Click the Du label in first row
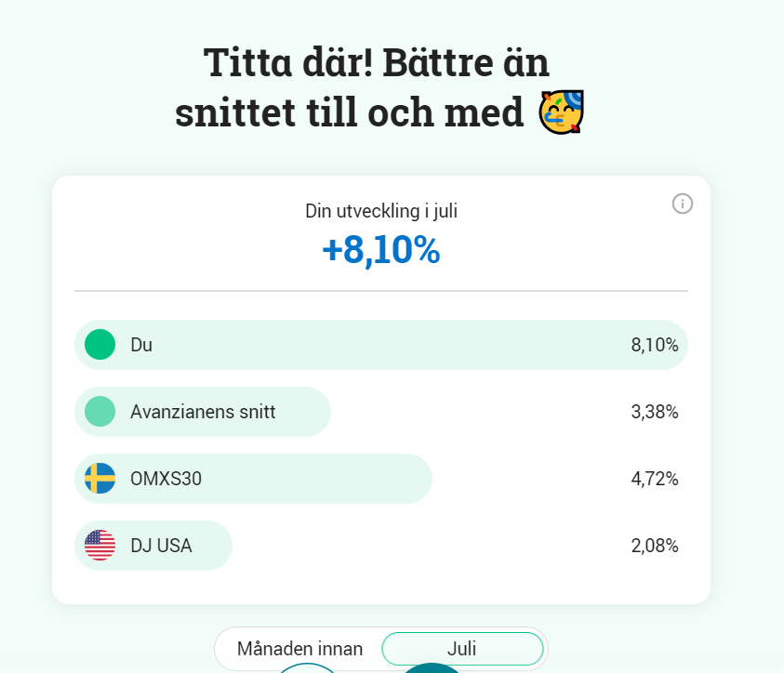 pyautogui.click(x=141, y=345)
